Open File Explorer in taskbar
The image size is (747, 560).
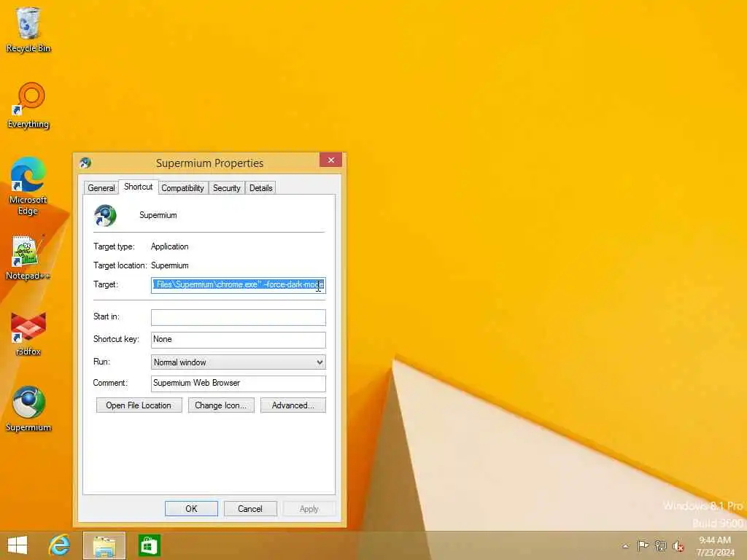point(104,545)
